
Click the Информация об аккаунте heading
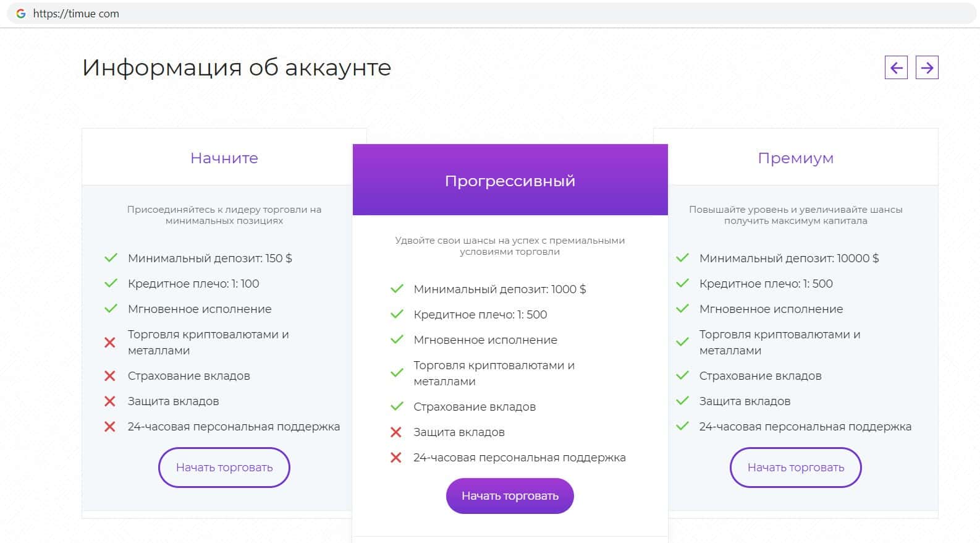[x=237, y=67]
